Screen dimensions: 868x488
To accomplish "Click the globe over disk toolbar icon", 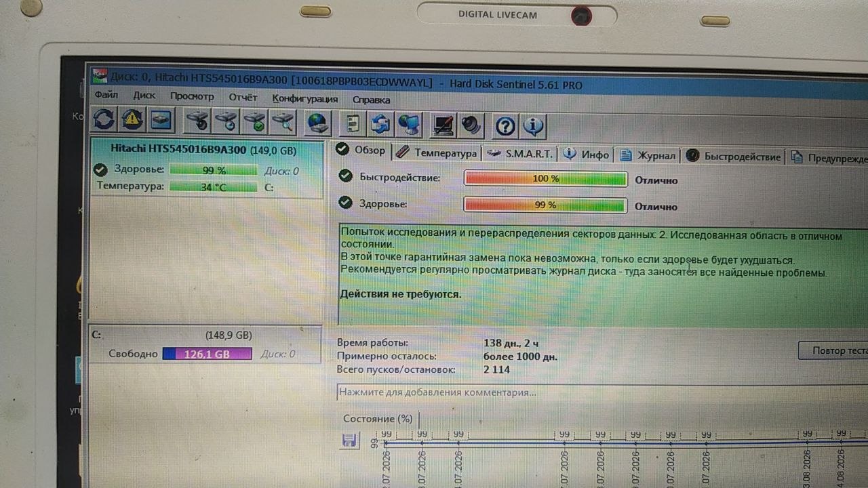I will click(317, 124).
